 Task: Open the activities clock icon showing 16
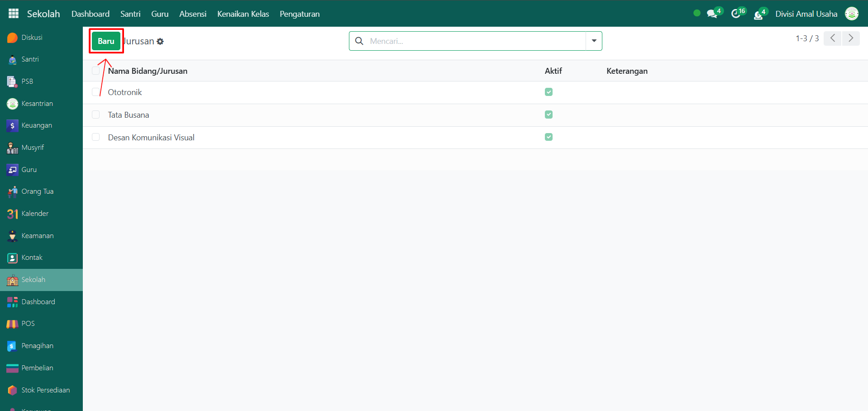(x=736, y=14)
